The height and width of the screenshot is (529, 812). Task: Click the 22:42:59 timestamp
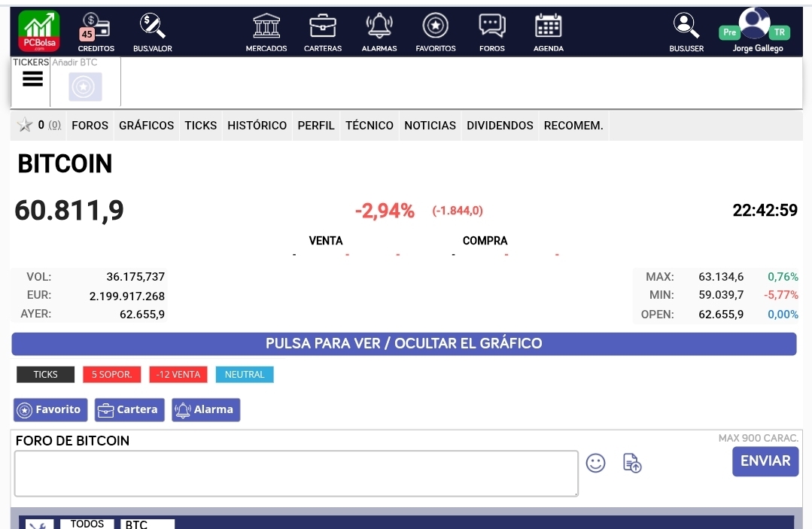765,210
